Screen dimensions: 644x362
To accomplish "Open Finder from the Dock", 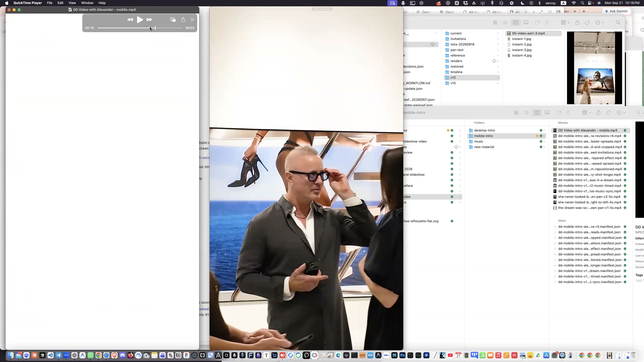I will 10,355.
